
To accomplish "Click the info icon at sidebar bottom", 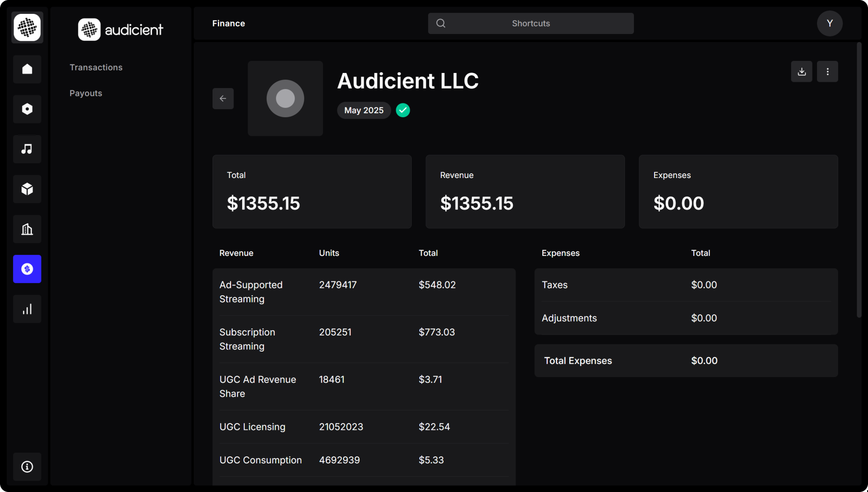I will 27,467.
